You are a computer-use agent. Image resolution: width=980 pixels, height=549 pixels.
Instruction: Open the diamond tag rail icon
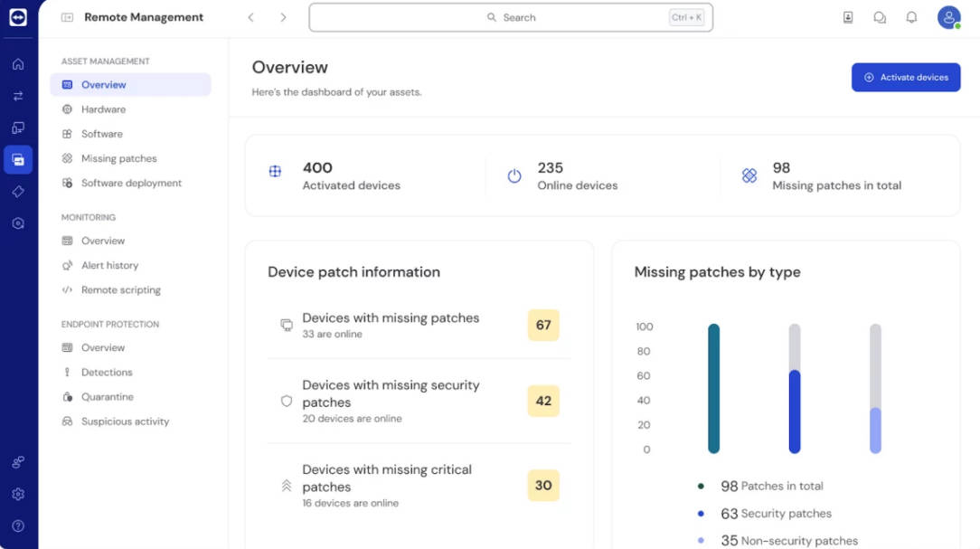(x=18, y=192)
